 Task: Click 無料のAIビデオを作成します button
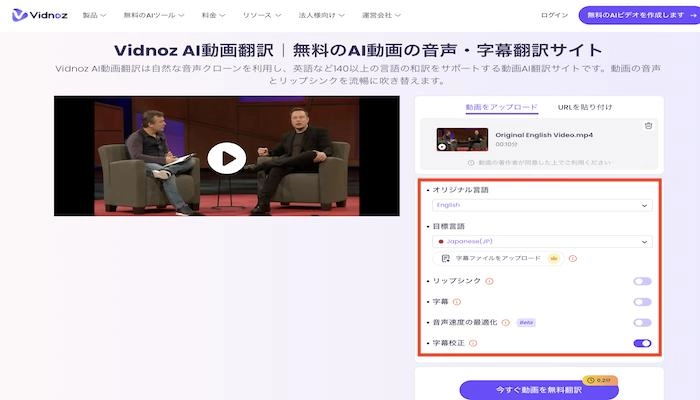[x=639, y=15]
